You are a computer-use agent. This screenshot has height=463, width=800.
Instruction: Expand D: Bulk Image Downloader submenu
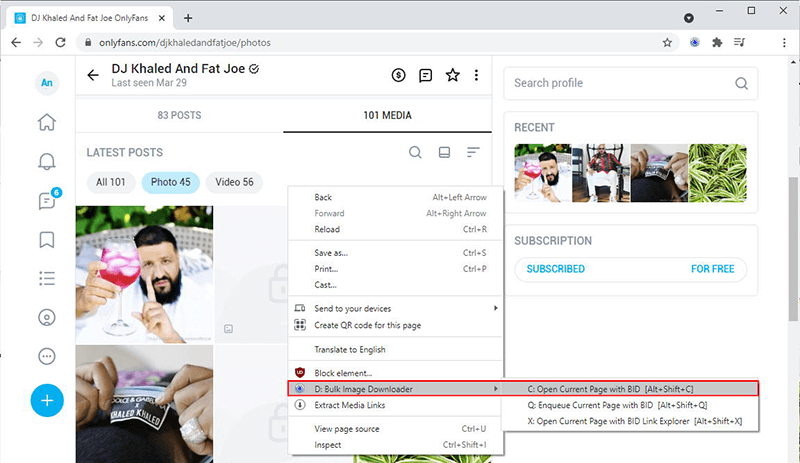tap(396, 389)
